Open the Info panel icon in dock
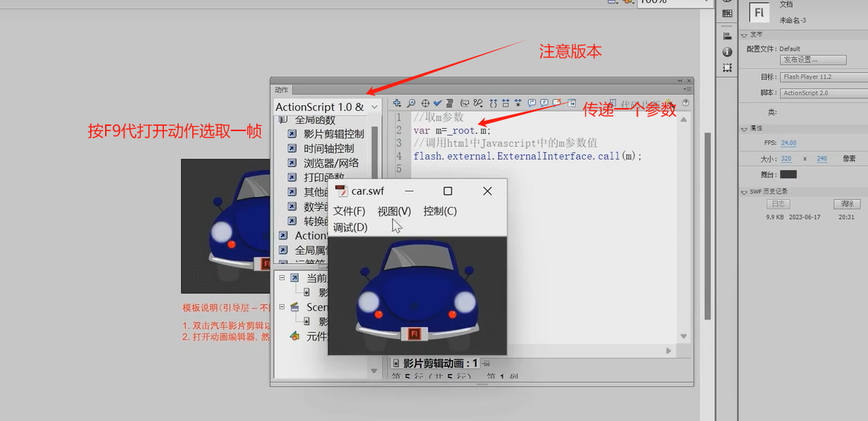 727,52
